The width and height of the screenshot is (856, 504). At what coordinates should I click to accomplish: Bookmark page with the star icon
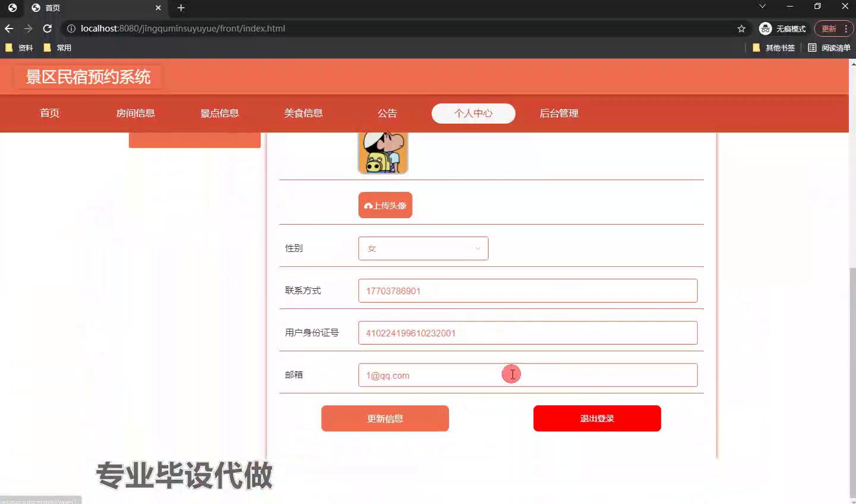tap(741, 29)
